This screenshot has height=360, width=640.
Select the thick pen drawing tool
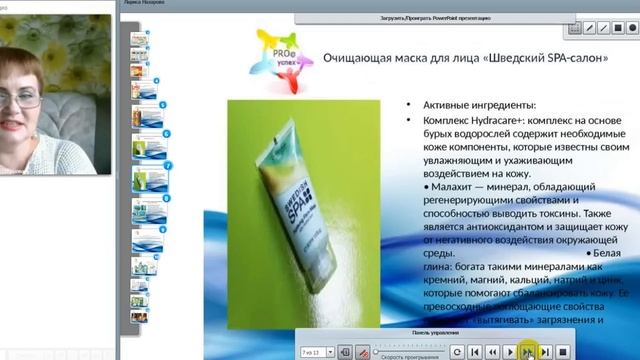click(x=589, y=28)
